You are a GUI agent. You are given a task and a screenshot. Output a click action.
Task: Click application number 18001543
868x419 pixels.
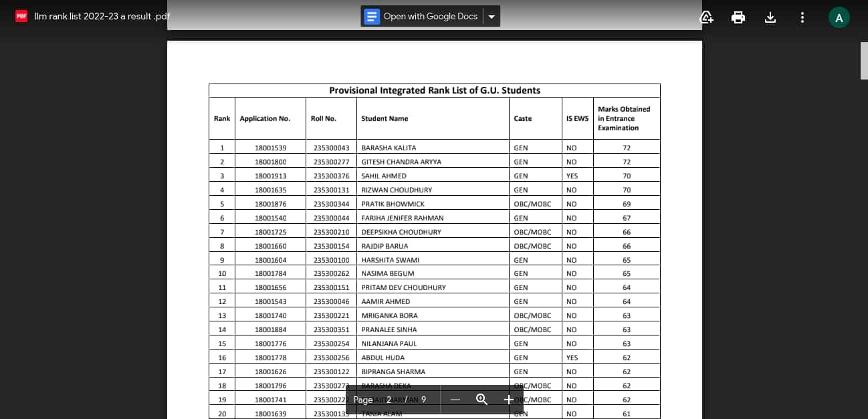pos(270,301)
